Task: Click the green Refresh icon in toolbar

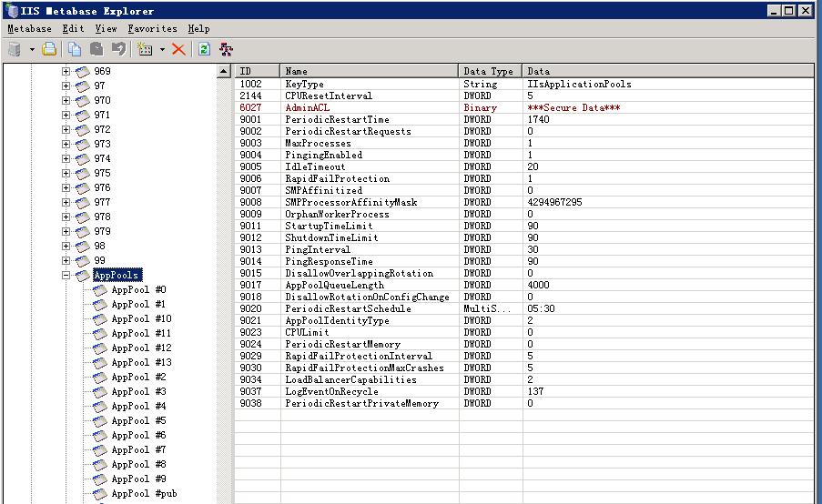Action: (x=204, y=49)
